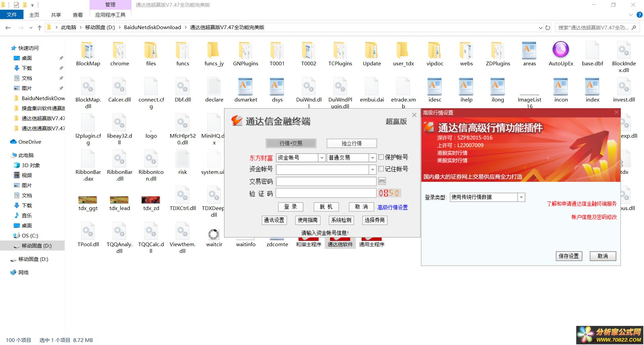Run 系统检测

click(x=341, y=220)
